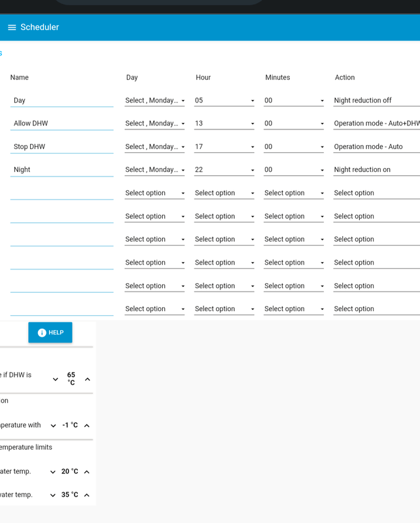Click the 'Name' column header
This screenshot has width=420, height=523.
[x=20, y=77]
